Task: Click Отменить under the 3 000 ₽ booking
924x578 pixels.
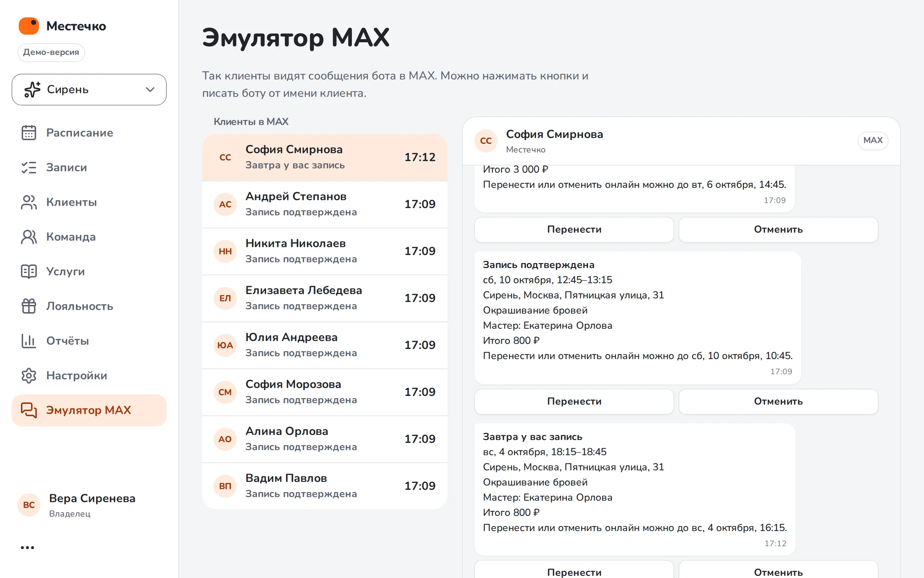Action: point(778,229)
